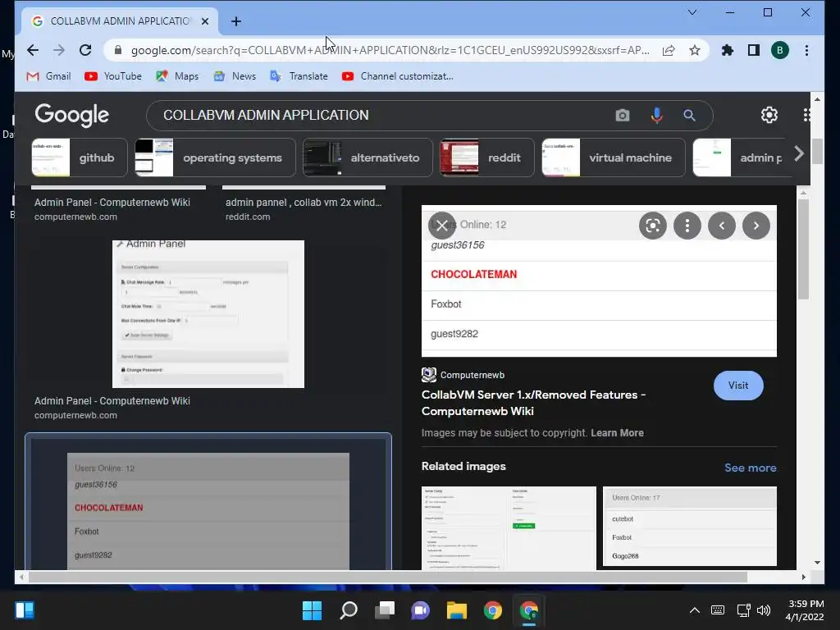840x630 pixels.
Task: Click the page vertical scrollbar thumb
Action: click(x=817, y=152)
